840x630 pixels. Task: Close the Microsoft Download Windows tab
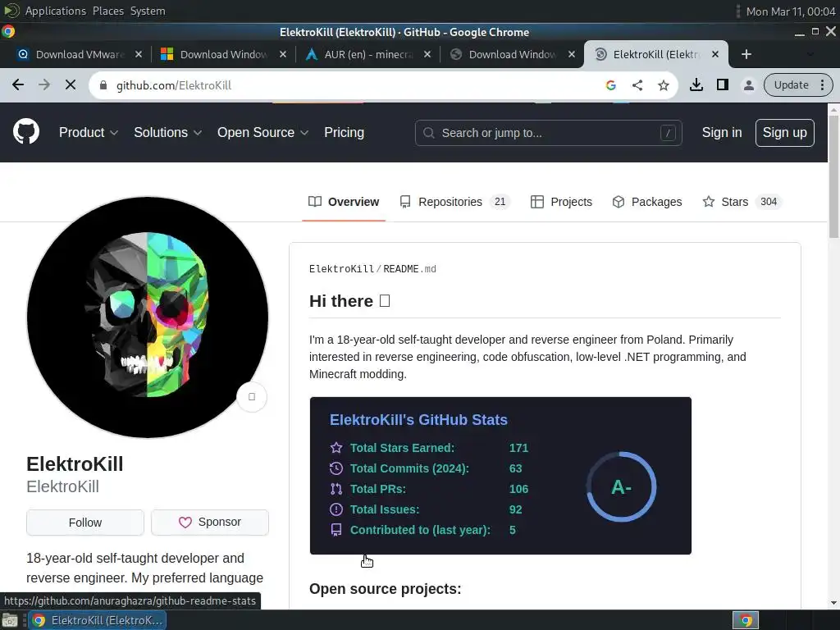pyautogui.click(x=283, y=54)
